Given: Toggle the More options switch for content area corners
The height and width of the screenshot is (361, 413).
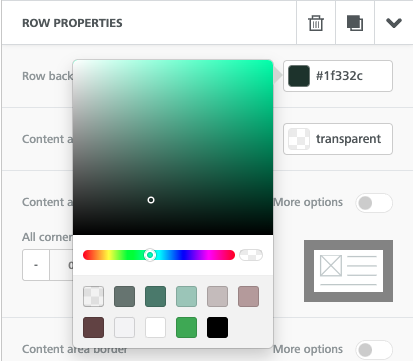Looking at the screenshot, I should [x=374, y=203].
